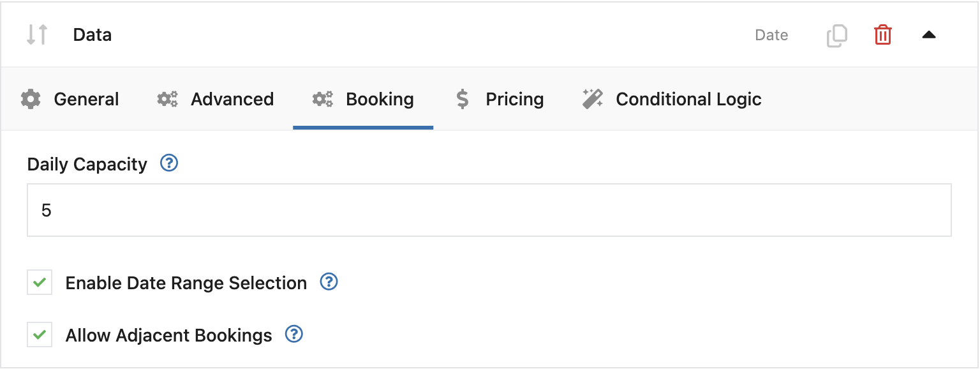
Task: Click the Advanced tab gears icon
Action: pos(168,100)
